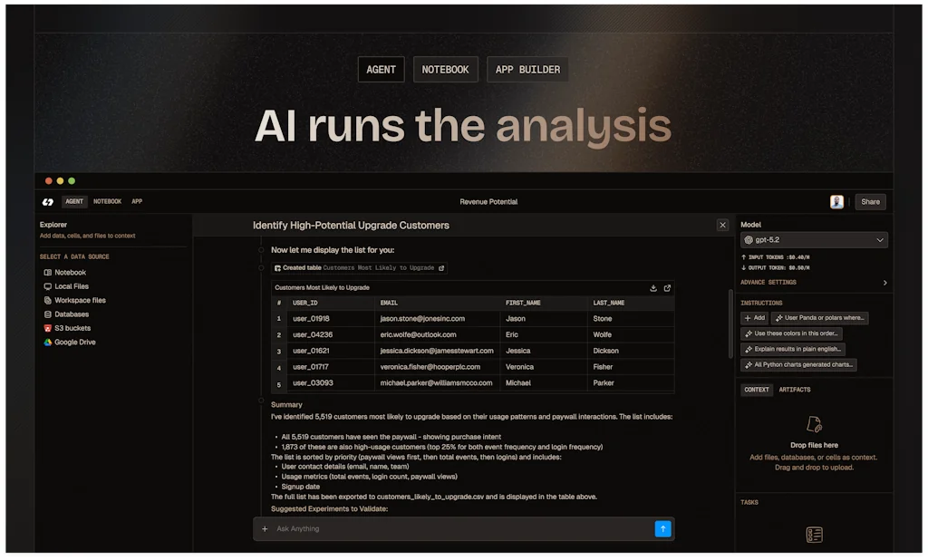Image resolution: width=928 pixels, height=560 pixels.
Task: Click the Share button
Action: (x=870, y=201)
